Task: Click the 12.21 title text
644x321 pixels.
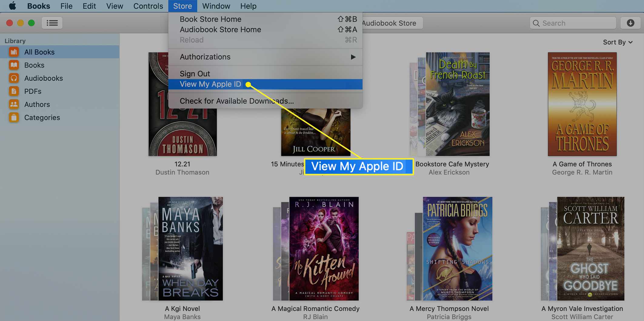Action: (182, 164)
